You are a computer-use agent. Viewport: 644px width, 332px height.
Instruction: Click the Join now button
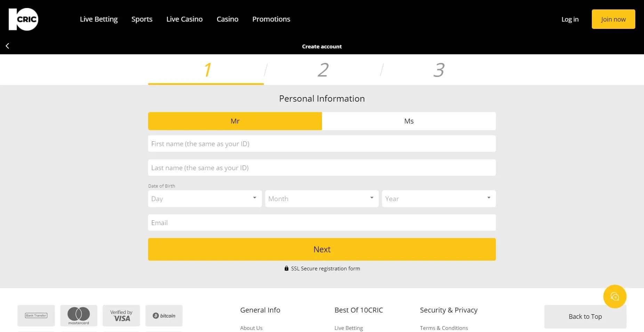tap(613, 19)
